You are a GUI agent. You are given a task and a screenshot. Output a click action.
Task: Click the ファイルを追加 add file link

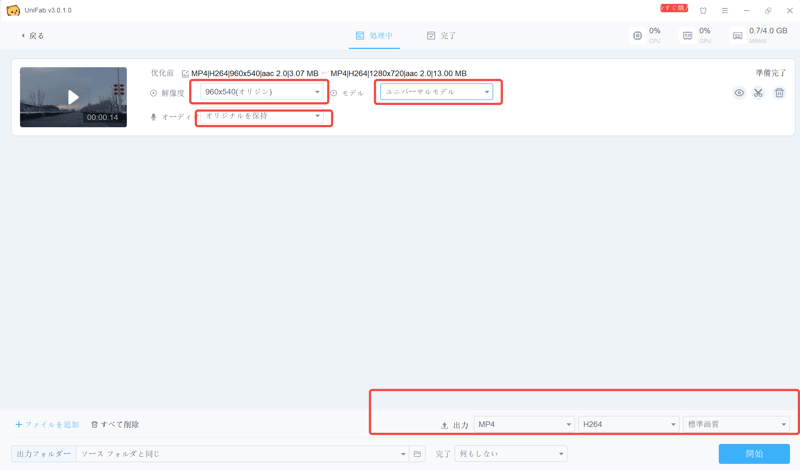(x=47, y=425)
